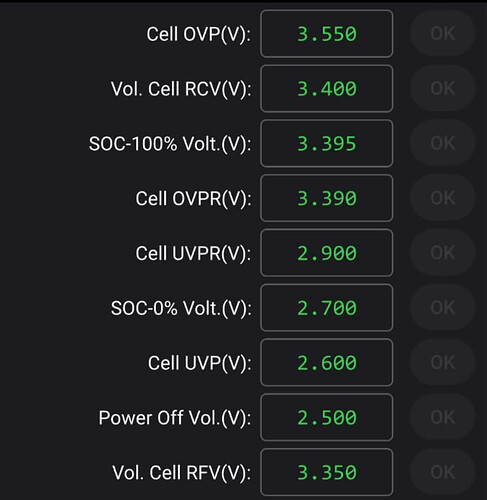Confirm Cell OVP(V) with its OK button
Image resolution: width=487 pixels, height=500 pixels.
point(442,33)
